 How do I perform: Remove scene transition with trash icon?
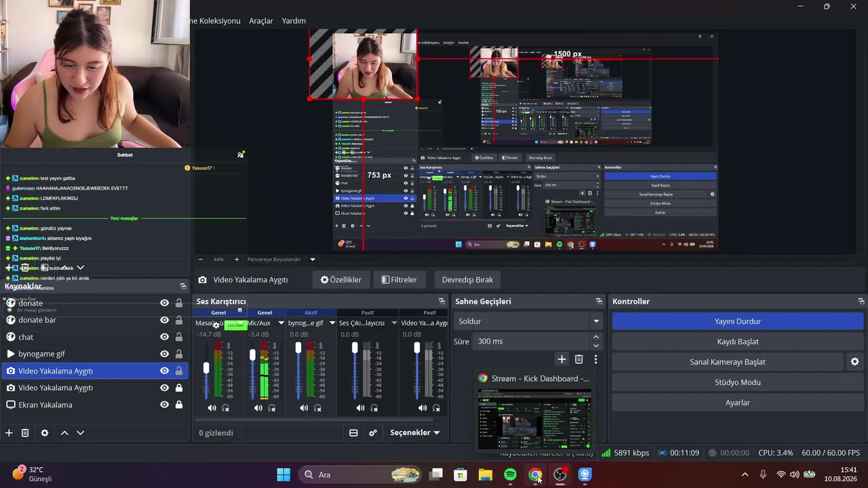[578, 359]
